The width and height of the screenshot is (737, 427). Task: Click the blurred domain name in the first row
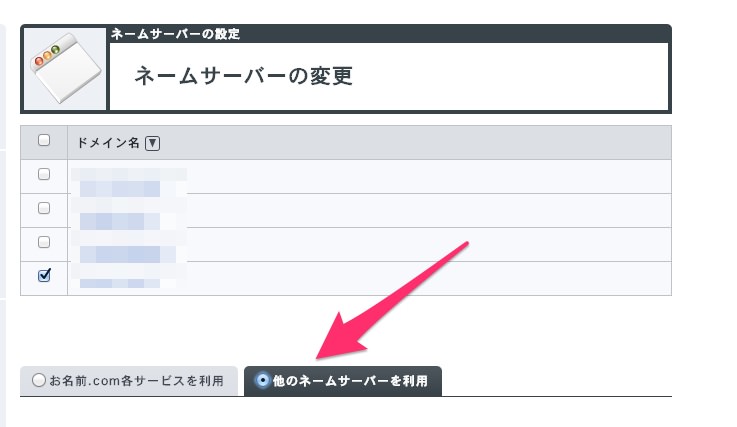point(129,183)
